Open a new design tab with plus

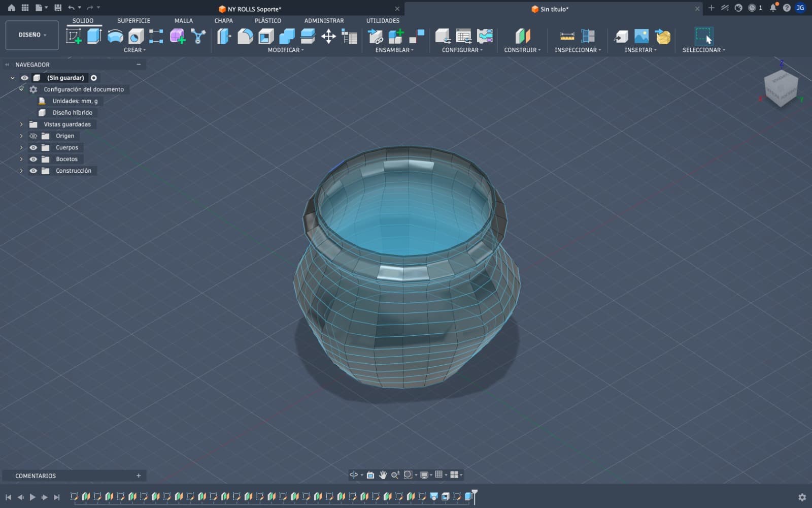[x=711, y=8]
